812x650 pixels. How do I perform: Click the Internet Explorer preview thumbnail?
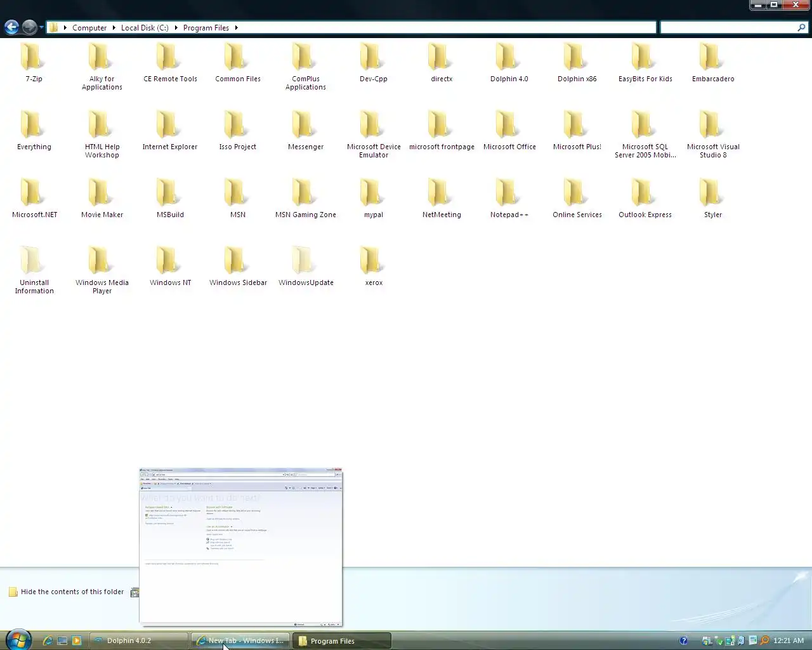coord(241,547)
